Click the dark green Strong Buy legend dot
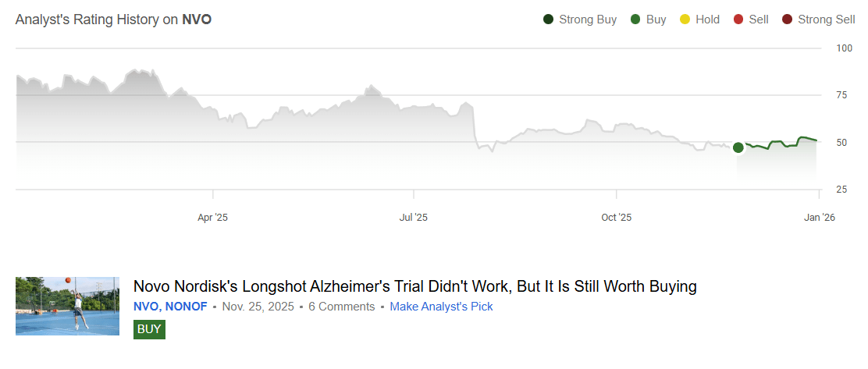The width and height of the screenshot is (868, 369). pos(549,20)
